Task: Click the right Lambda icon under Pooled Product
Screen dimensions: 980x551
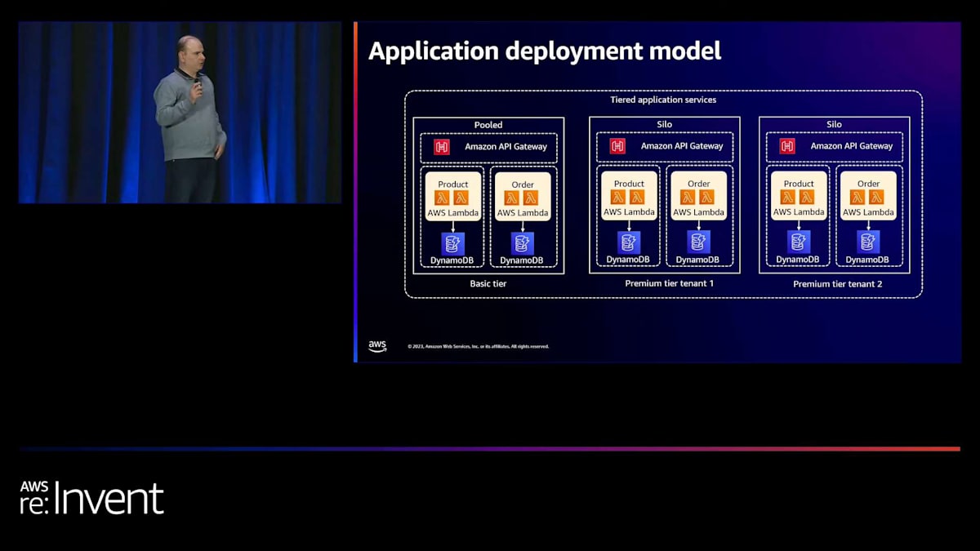Action: [461, 198]
